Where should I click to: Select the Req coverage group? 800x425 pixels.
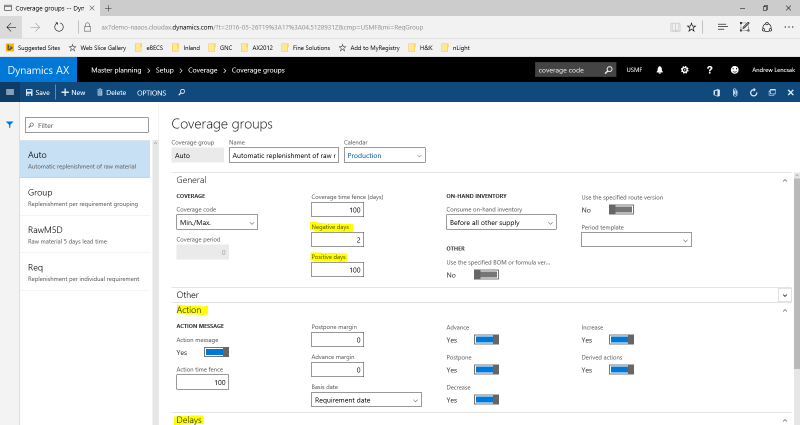point(85,272)
